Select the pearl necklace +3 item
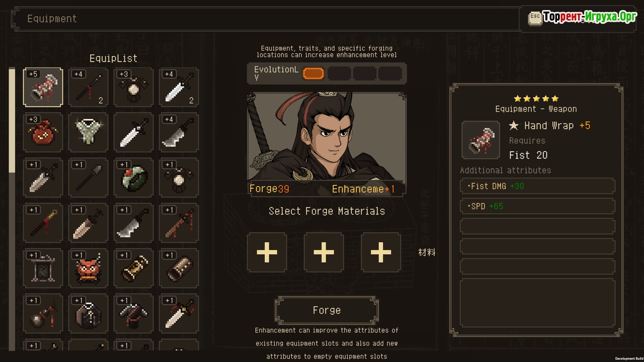Screen dimensions: 644x362 [133, 87]
